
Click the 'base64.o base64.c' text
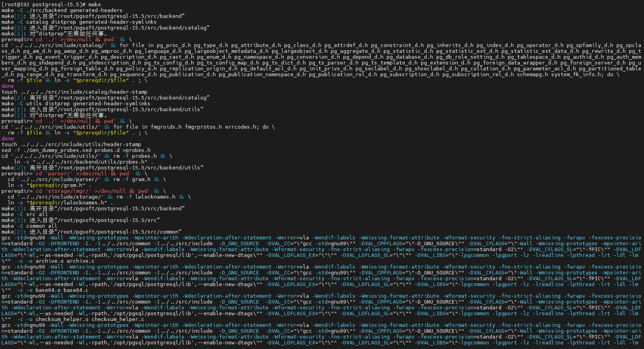(62, 290)
